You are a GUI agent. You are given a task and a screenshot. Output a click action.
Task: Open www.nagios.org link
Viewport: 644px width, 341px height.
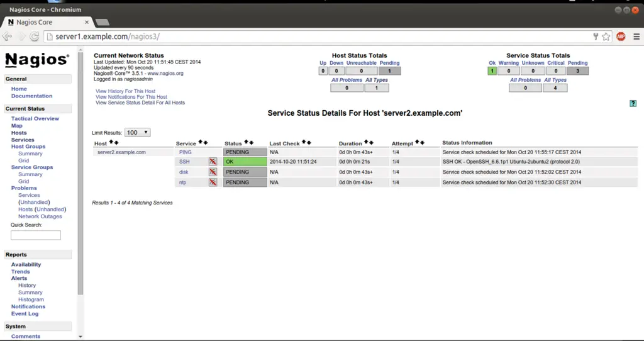(x=165, y=73)
